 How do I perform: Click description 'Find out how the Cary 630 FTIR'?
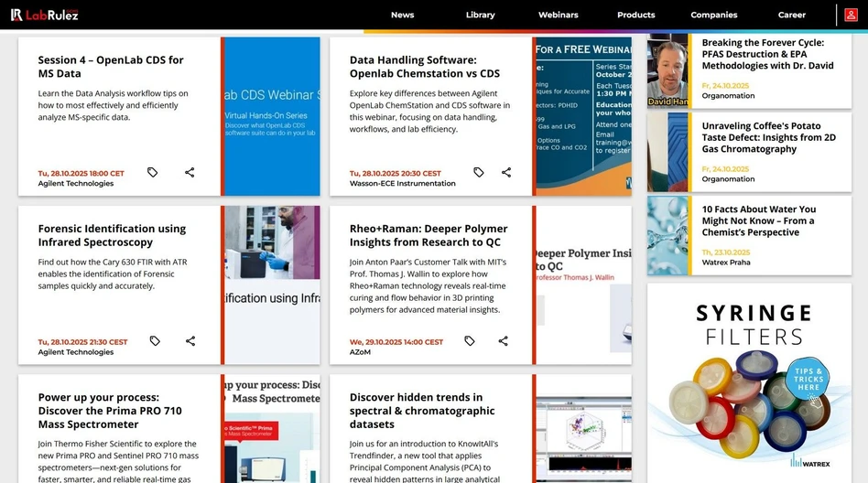(x=113, y=274)
